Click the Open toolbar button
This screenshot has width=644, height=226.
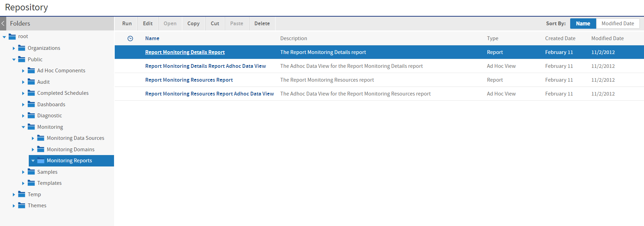(170, 24)
